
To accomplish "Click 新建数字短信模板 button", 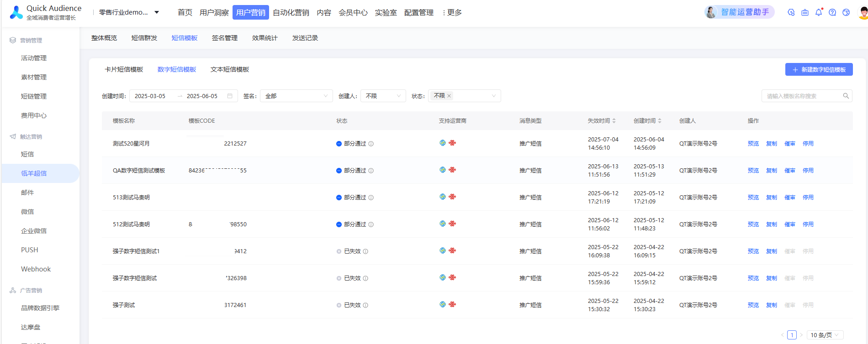I will click(x=819, y=69).
